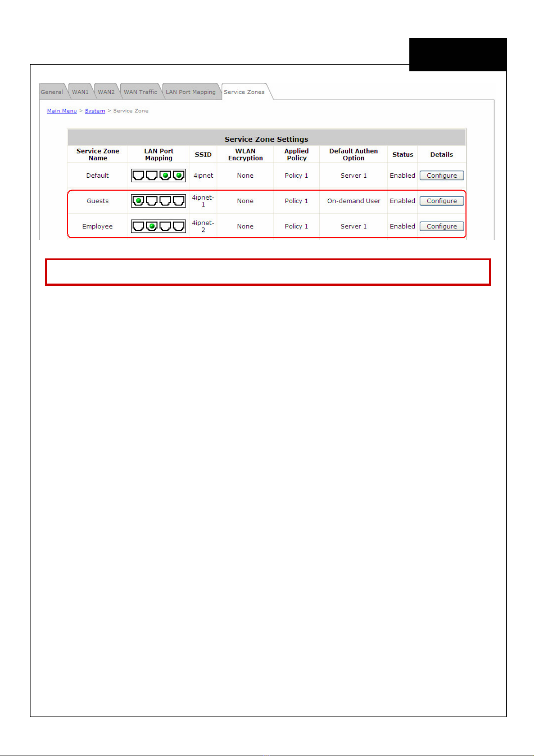
Task: Click the Applied Policy column header
Action: coord(296,154)
